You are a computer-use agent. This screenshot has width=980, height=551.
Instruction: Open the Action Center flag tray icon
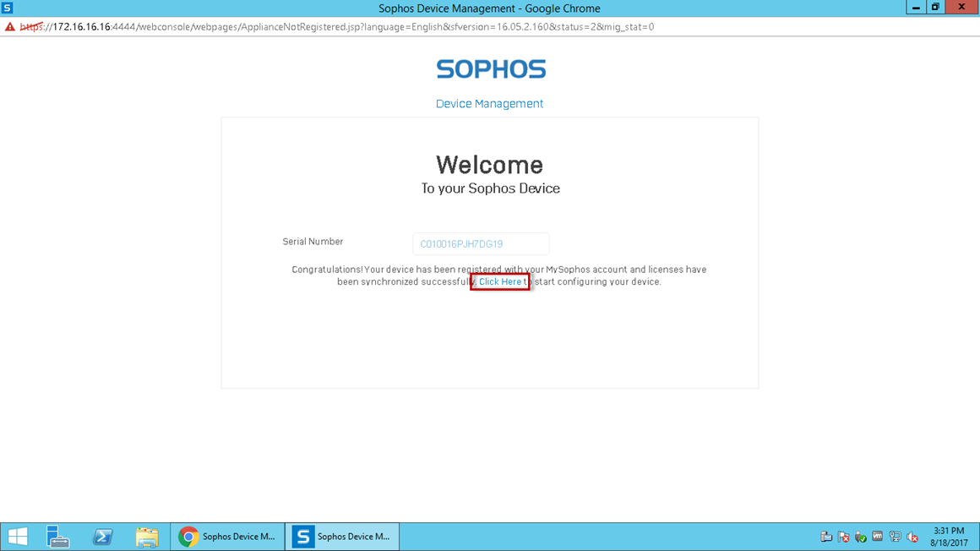[x=844, y=537]
